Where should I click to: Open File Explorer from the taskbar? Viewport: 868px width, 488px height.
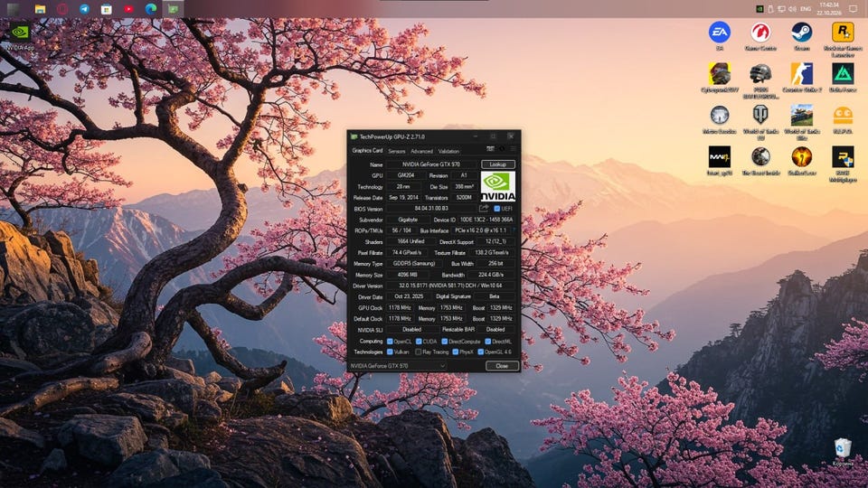40,9
